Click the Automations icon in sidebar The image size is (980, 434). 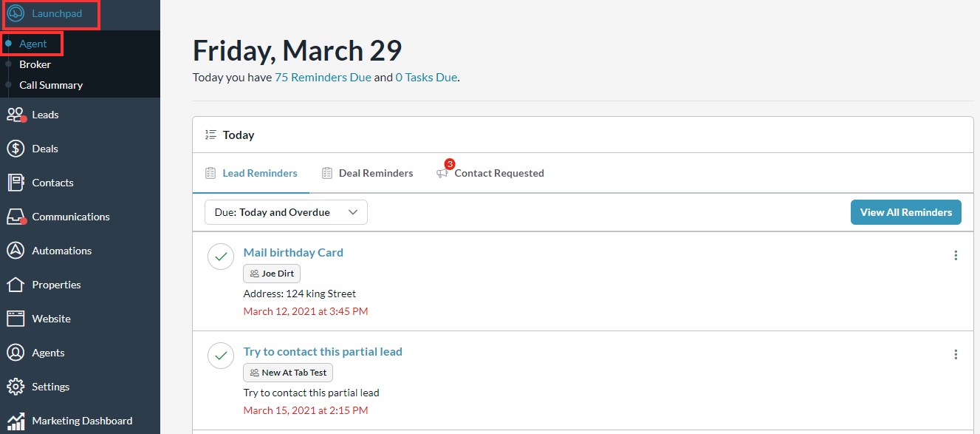coord(16,251)
